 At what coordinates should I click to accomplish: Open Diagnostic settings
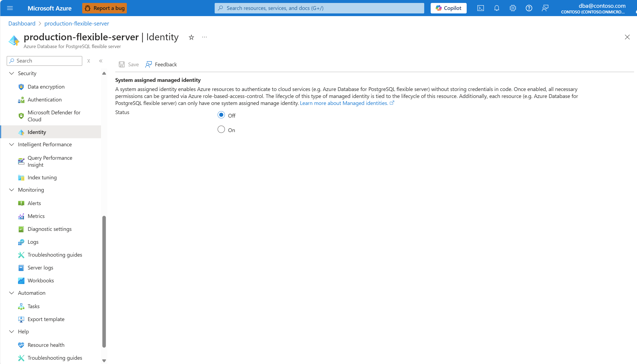click(x=49, y=229)
